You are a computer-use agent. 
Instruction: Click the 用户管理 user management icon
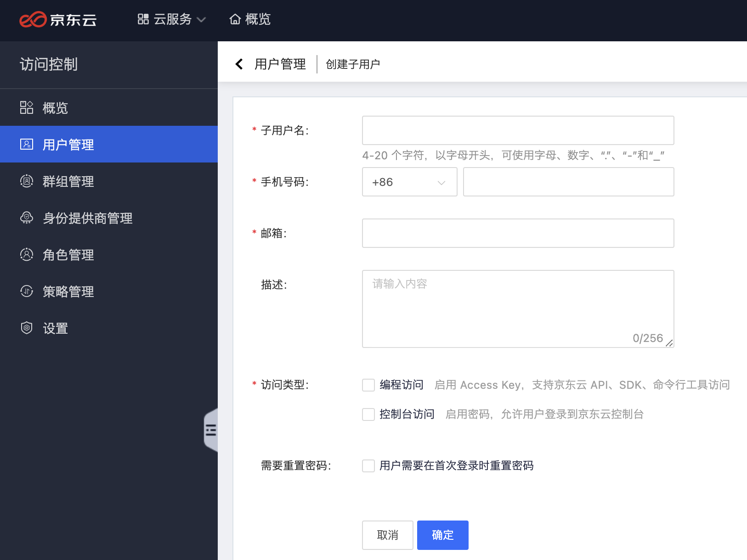pos(27,144)
